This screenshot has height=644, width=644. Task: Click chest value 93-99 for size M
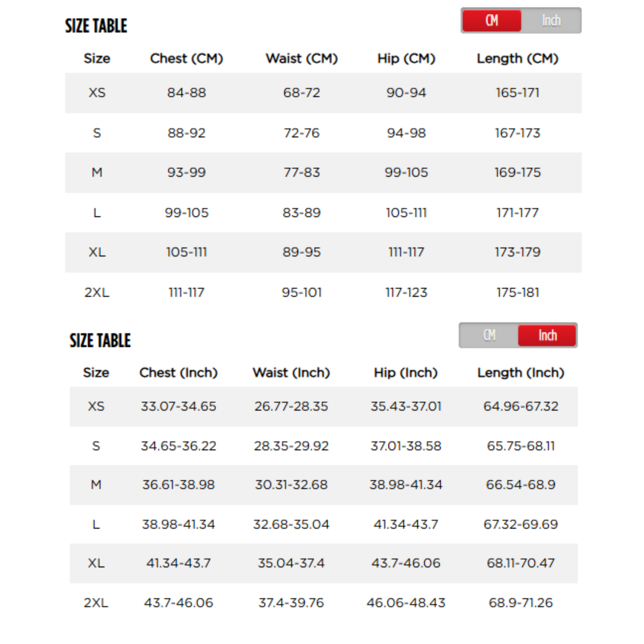pyautogui.click(x=186, y=172)
